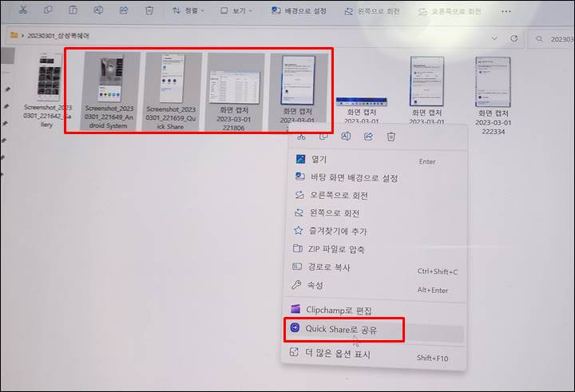
Task: Open the 정렬 sort dropdown
Action: pos(188,10)
